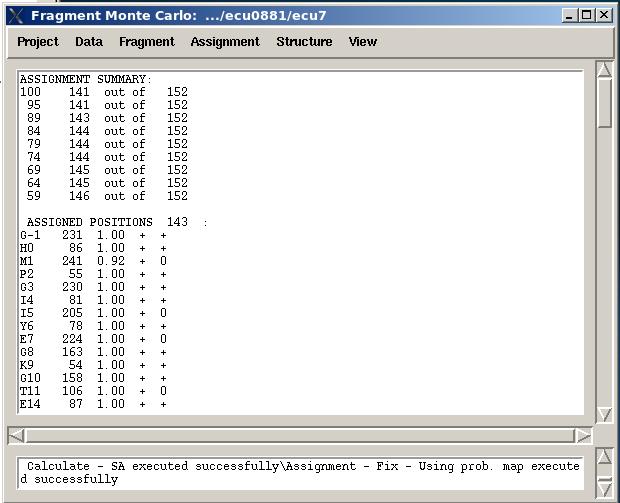Click the X window icon in title bar
Screen dimensions: 620x503
point(15,15)
